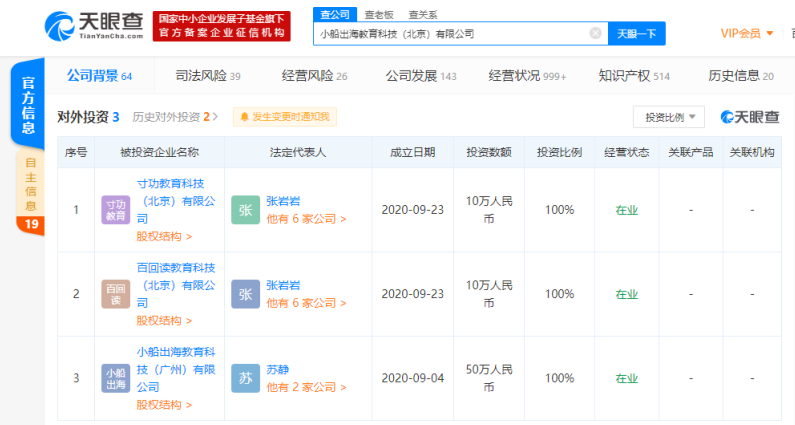Expand the VIP会员 dropdown menu
Screen dimensions: 795x425
click(x=746, y=33)
